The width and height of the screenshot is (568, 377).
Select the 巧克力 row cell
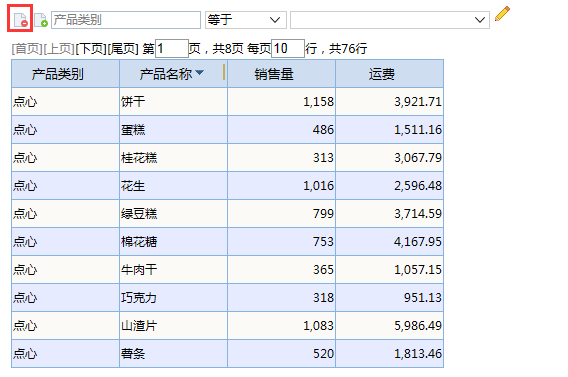(173, 298)
